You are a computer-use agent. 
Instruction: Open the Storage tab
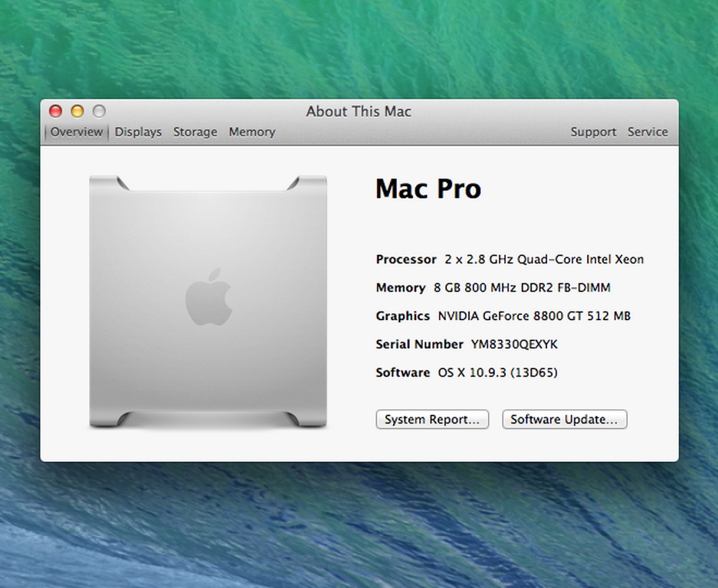tap(195, 132)
